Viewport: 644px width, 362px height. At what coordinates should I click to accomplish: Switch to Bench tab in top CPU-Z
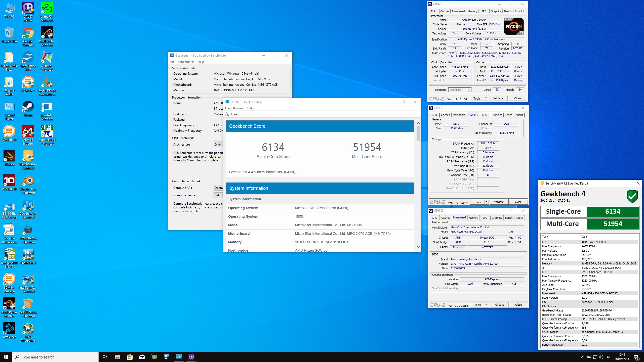(508, 11)
